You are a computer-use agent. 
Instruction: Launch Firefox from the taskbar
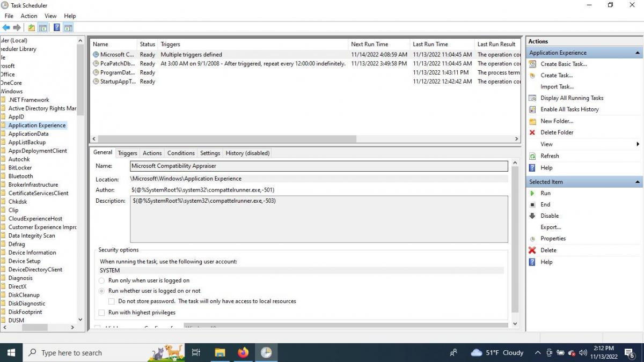click(x=243, y=352)
